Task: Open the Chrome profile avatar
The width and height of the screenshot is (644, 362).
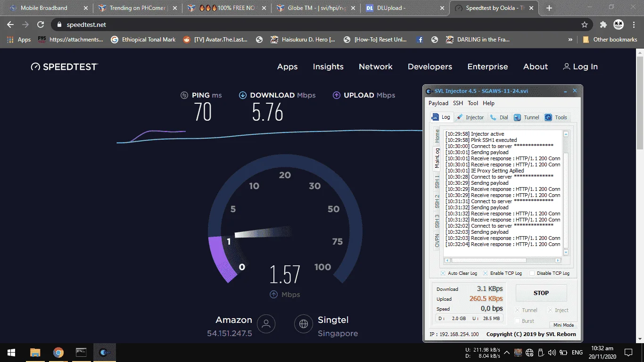Action: click(x=618, y=25)
